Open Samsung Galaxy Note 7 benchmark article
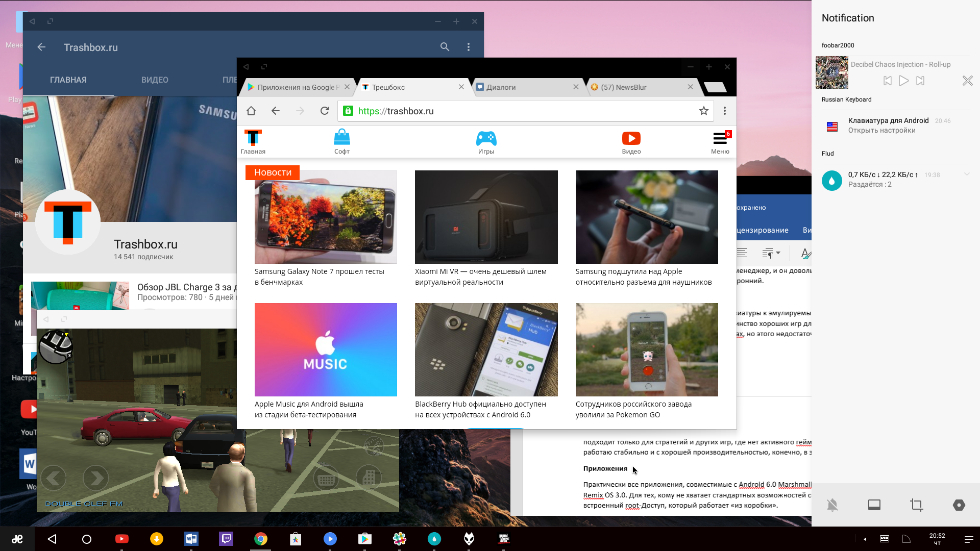980x551 pixels. pos(320,277)
